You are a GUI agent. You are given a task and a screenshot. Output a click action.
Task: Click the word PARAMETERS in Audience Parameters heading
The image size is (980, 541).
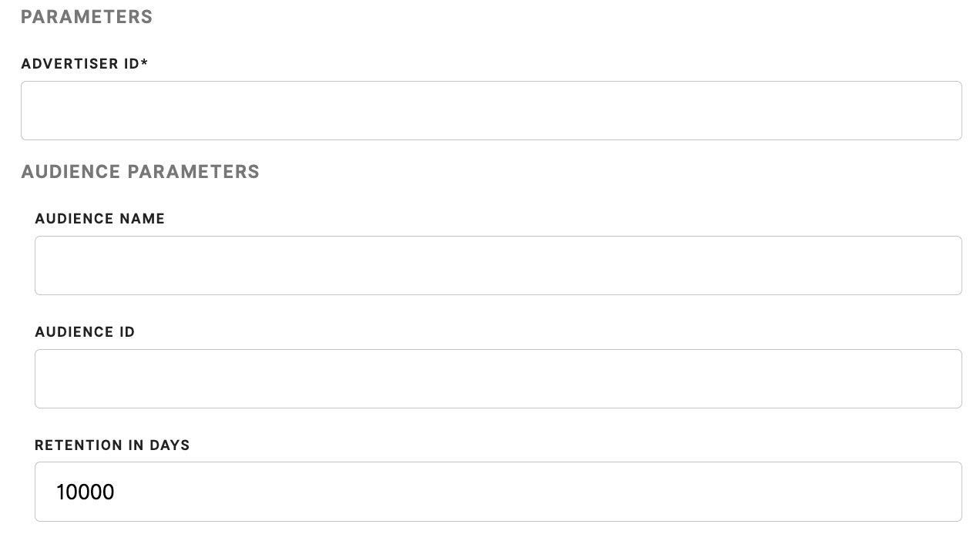pos(193,172)
